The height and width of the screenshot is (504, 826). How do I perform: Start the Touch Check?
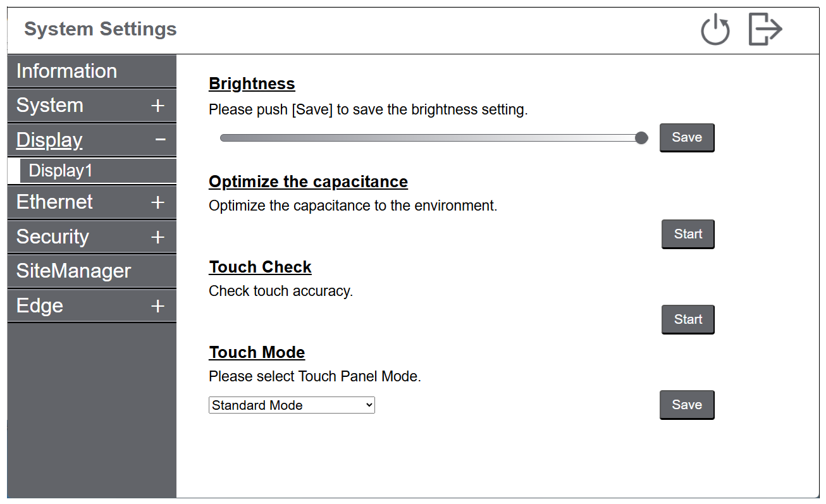688,319
